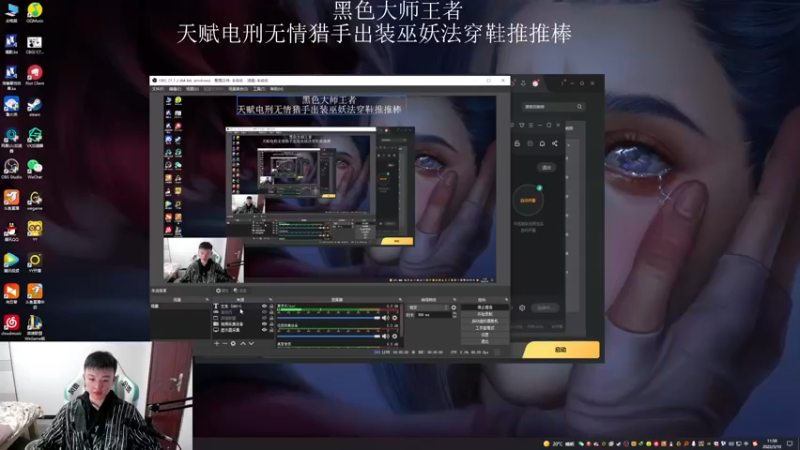Click the 设置 button in OBS controls

[x=485, y=335]
